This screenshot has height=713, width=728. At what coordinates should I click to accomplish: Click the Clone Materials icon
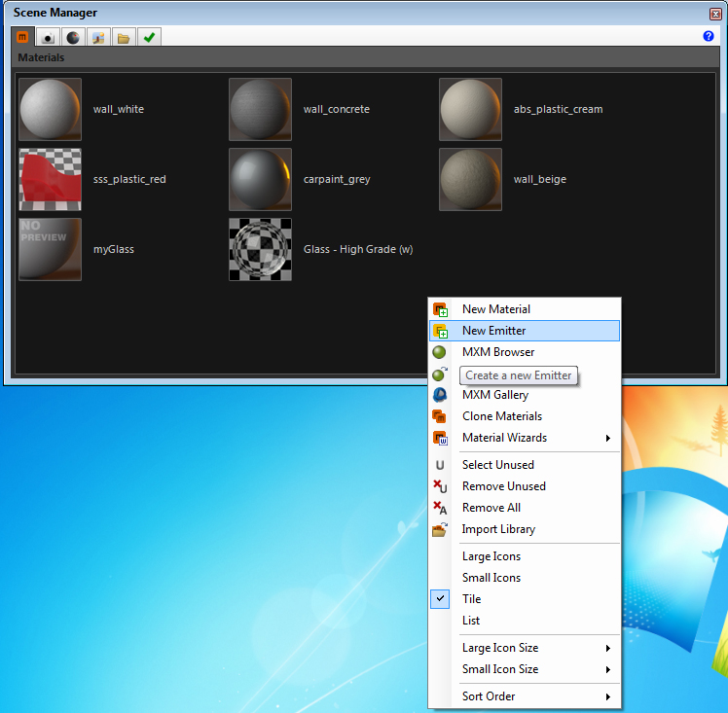coord(439,416)
